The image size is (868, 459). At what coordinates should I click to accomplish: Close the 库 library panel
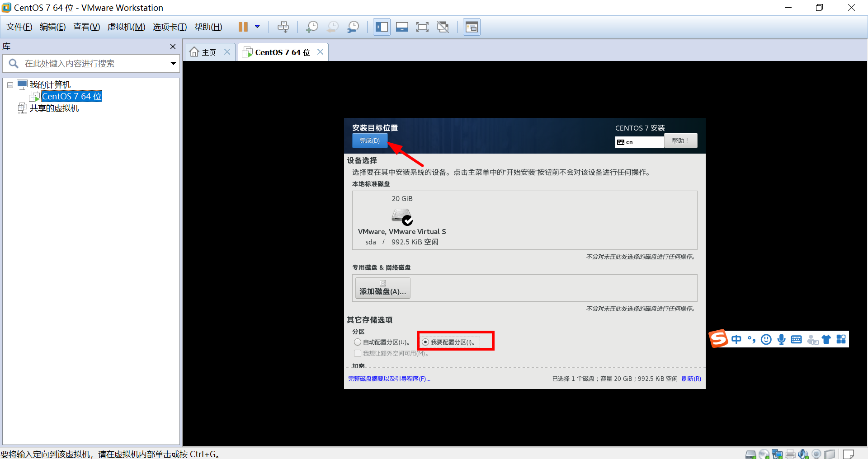(x=173, y=47)
